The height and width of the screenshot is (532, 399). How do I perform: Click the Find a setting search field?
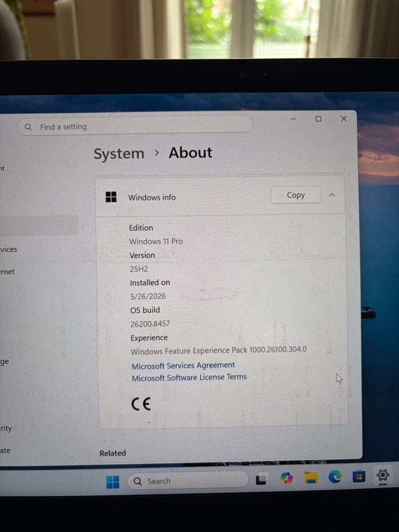click(135, 126)
